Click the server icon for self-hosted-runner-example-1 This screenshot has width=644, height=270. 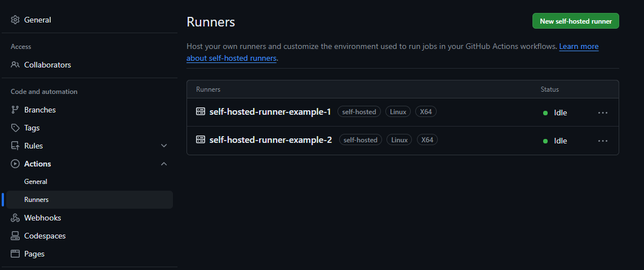point(201,111)
